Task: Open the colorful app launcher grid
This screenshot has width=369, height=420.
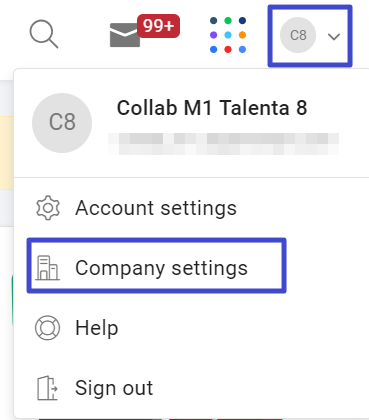Action: (228, 35)
